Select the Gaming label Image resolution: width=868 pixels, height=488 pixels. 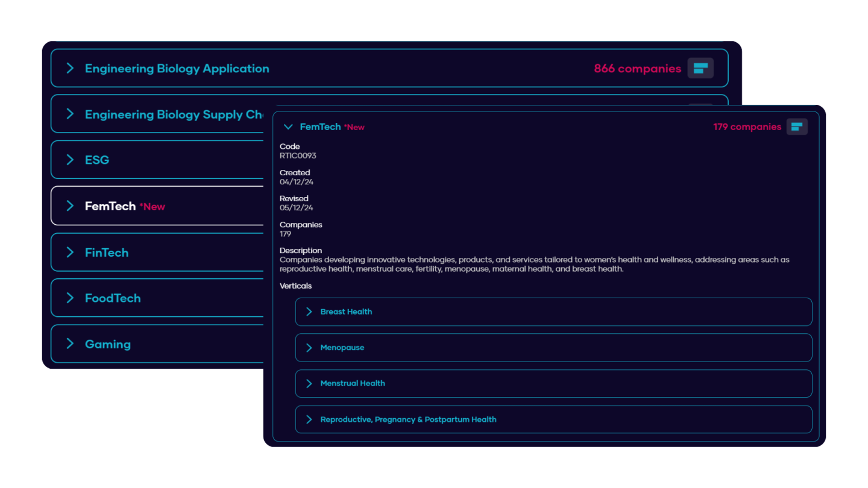click(108, 344)
